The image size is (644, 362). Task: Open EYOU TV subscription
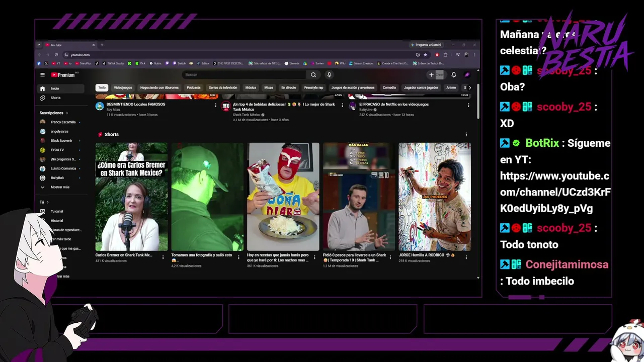(61, 150)
